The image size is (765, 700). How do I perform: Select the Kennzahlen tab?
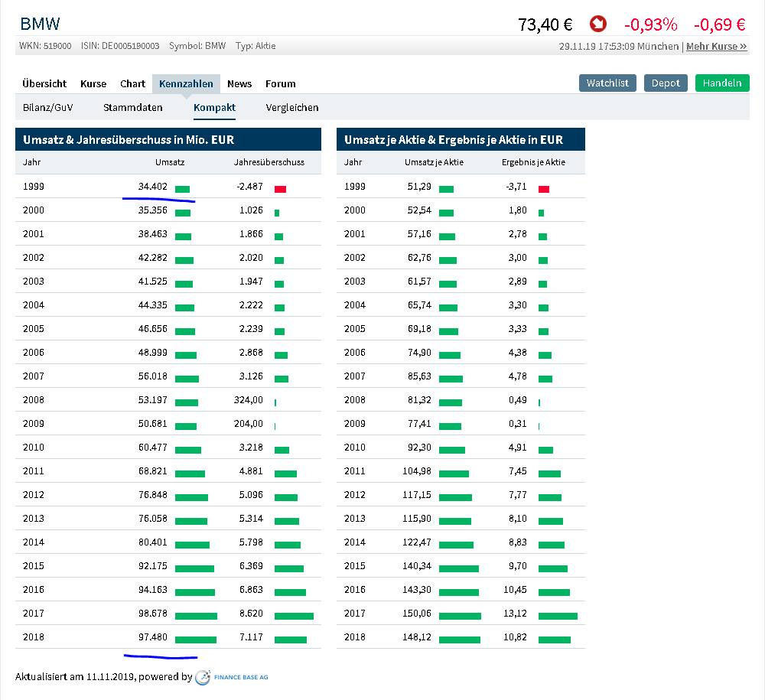coord(186,83)
